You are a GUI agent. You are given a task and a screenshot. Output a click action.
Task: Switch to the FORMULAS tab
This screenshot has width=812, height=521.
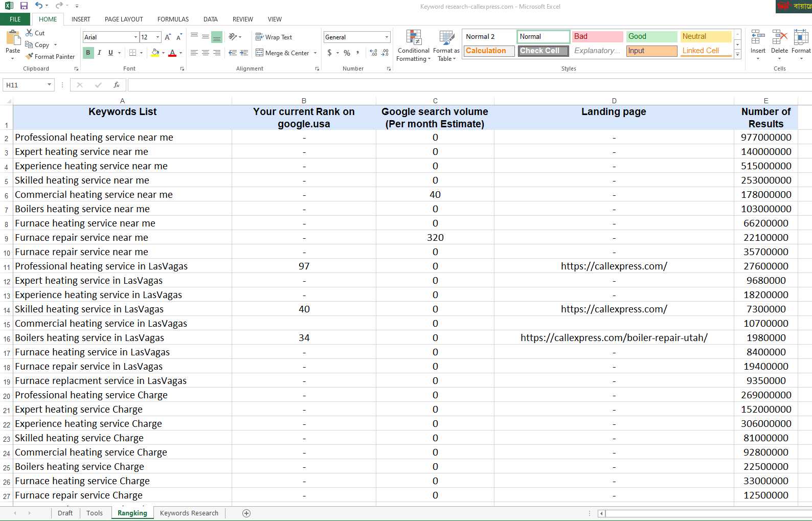click(x=173, y=19)
